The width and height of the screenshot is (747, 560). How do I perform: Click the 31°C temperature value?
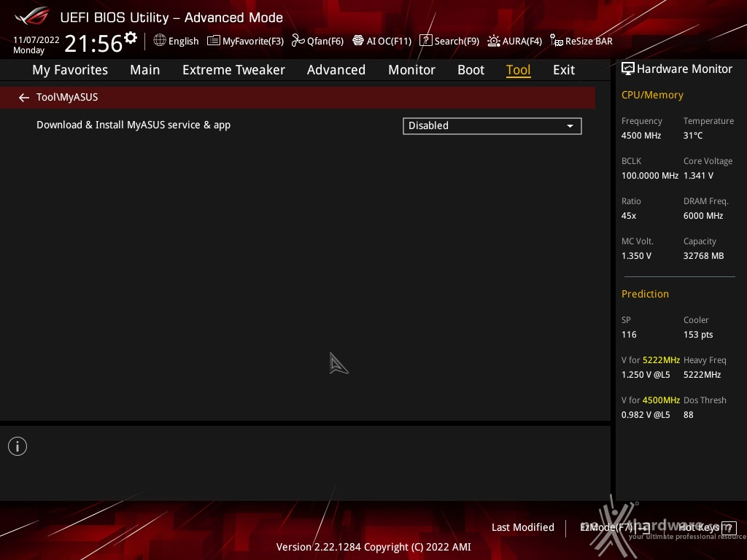(x=693, y=136)
